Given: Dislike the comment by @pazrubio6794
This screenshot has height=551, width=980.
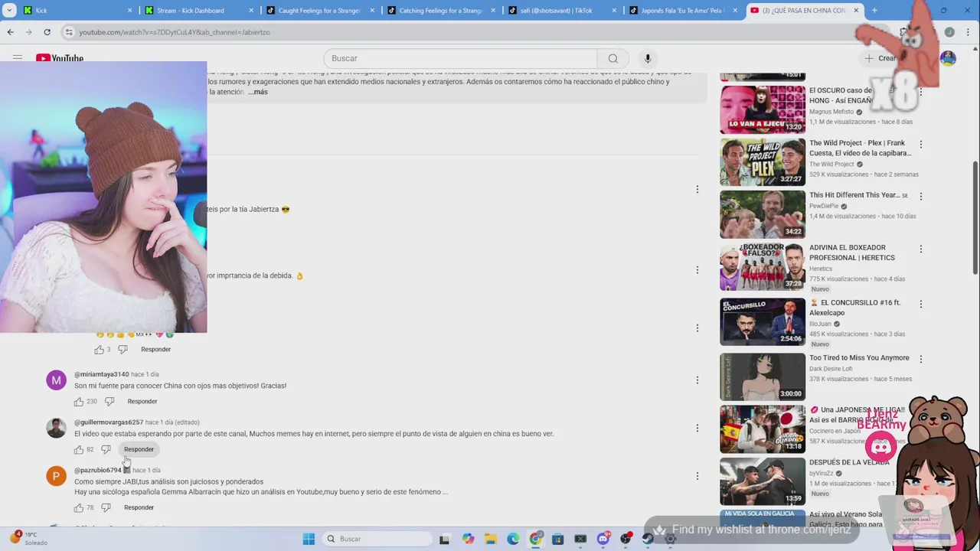Looking at the screenshot, I should (x=106, y=507).
